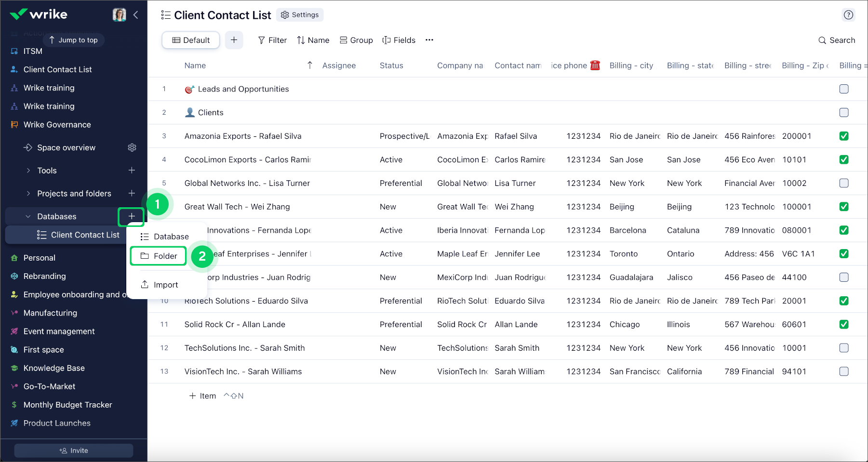Image resolution: width=868 pixels, height=462 pixels.
Task: Select Import from the context menu
Action: (x=165, y=284)
